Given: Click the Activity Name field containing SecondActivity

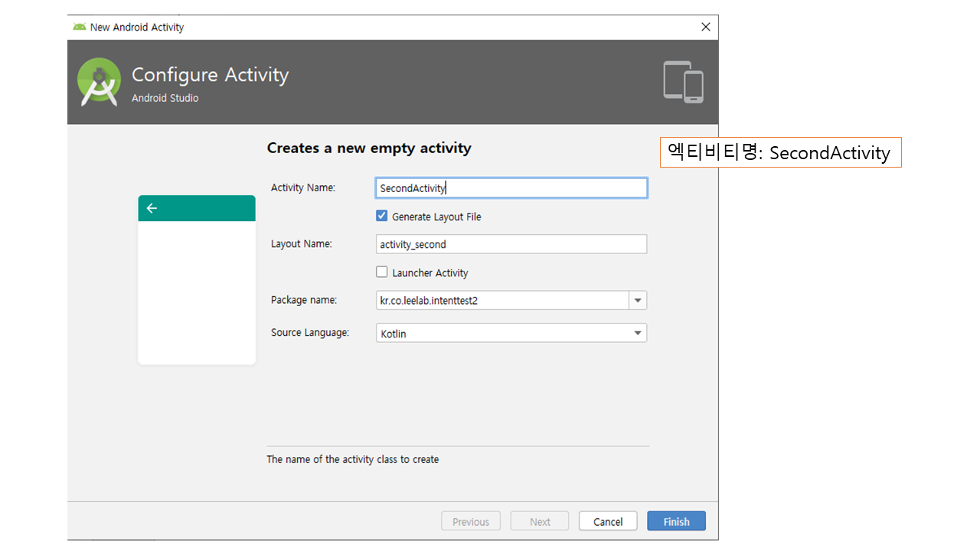Looking at the screenshot, I should click(x=511, y=188).
